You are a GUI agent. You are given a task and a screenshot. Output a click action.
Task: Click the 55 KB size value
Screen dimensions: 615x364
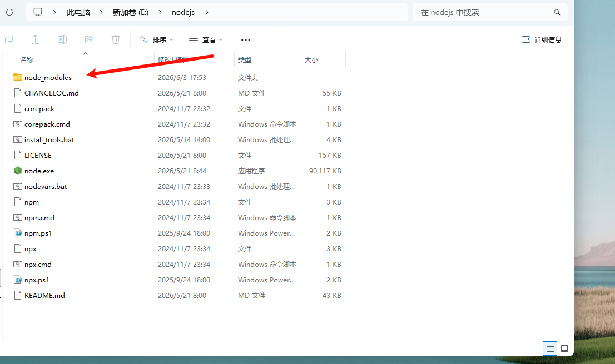coord(332,93)
